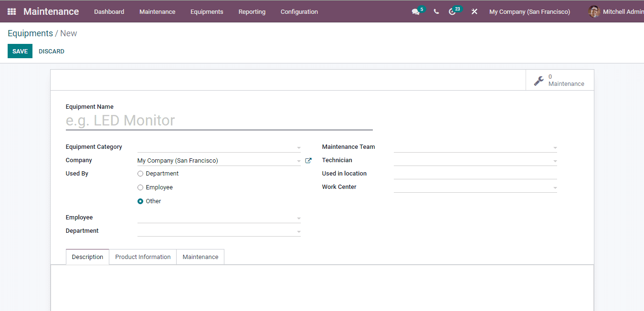Image resolution: width=644 pixels, height=311 pixels.
Task: Open the apps grid menu
Action: point(11,11)
